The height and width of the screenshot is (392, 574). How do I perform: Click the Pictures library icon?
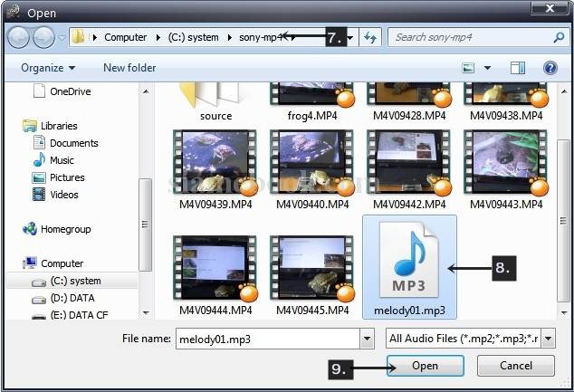point(39,177)
